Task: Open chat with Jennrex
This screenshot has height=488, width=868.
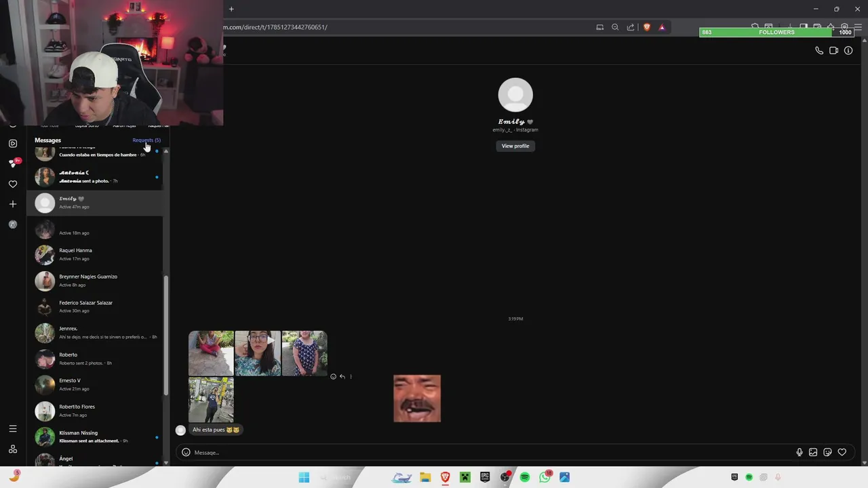Action: point(95,333)
